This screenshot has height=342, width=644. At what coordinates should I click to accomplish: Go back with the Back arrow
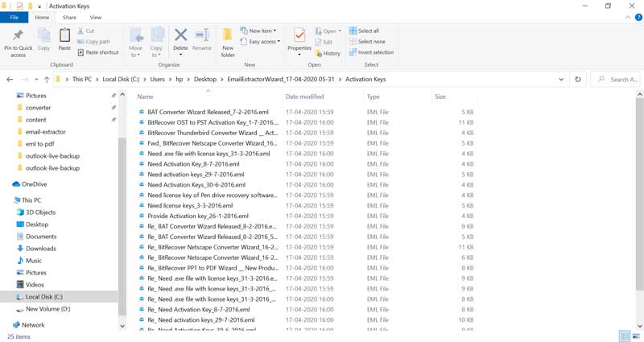[10, 80]
